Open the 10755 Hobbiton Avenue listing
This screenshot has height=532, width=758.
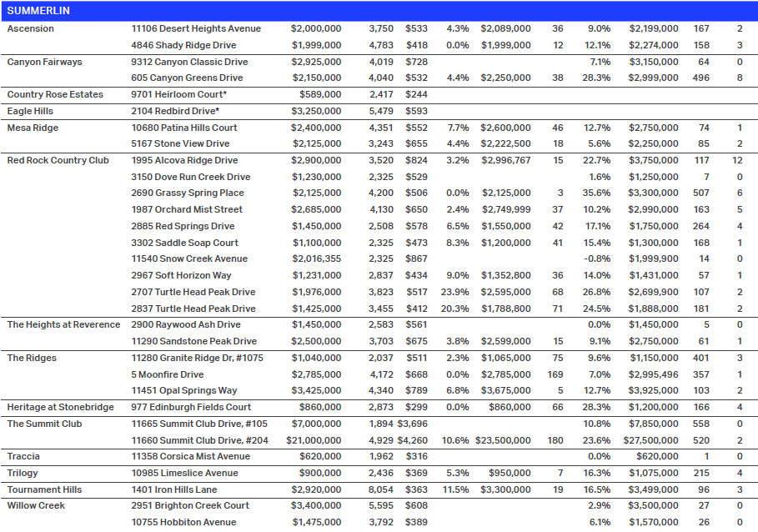(183, 522)
